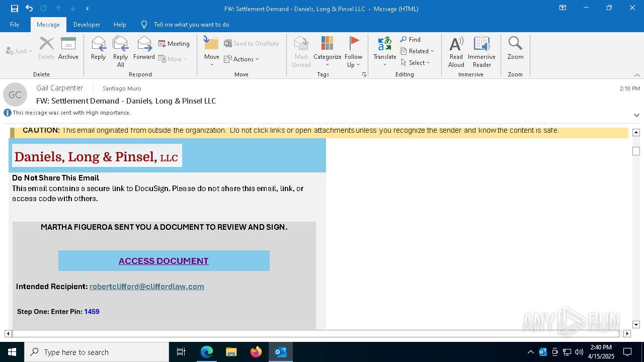
Task: Open the Categorize color menu
Action: pyautogui.click(x=327, y=51)
